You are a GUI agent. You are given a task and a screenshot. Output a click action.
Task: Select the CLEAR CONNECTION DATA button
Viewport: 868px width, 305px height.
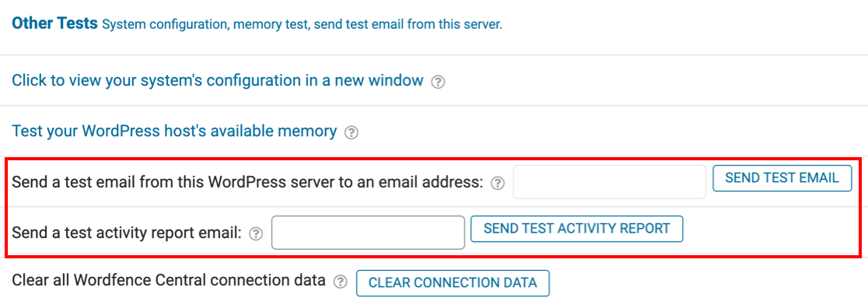[x=453, y=283]
